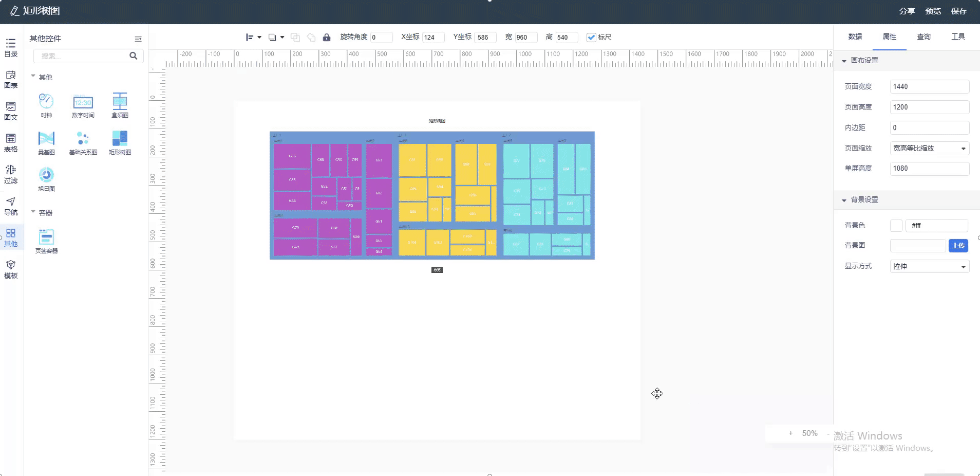The height and width of the screenshot is (476, 980).
Task: Open the 图文 sidebar panel
Action: click(x=11, y=111)
